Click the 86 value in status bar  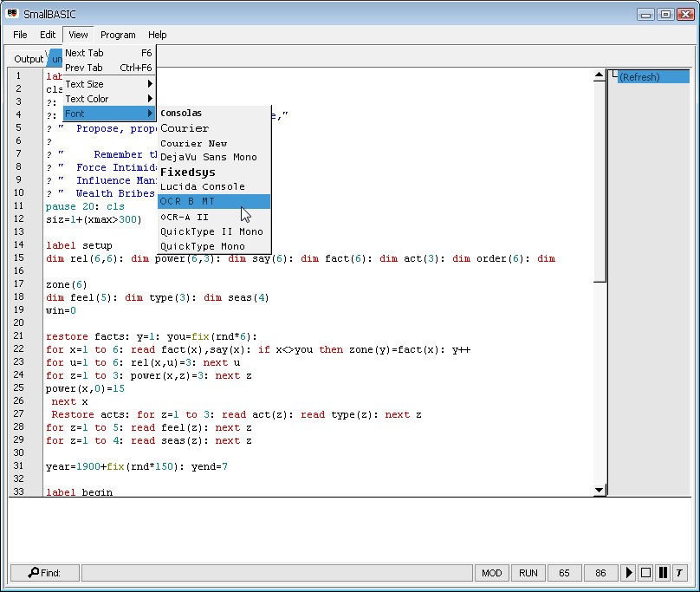[601, 573]
